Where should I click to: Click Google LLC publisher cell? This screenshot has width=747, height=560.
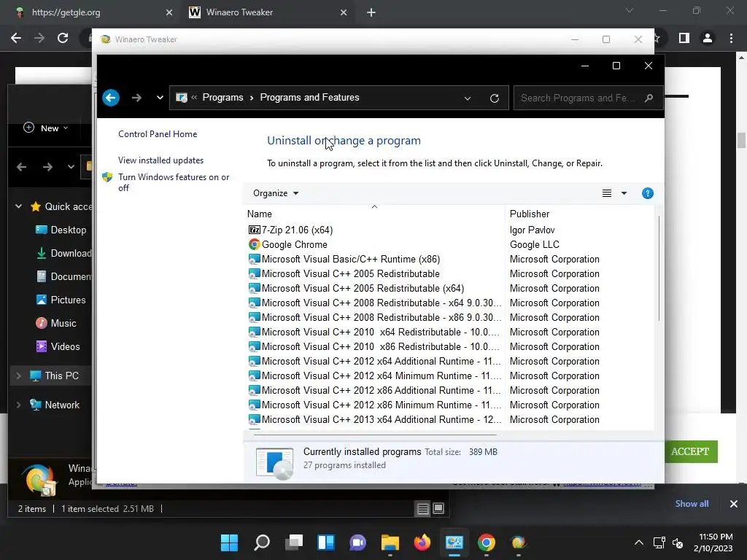coord(535,245)
